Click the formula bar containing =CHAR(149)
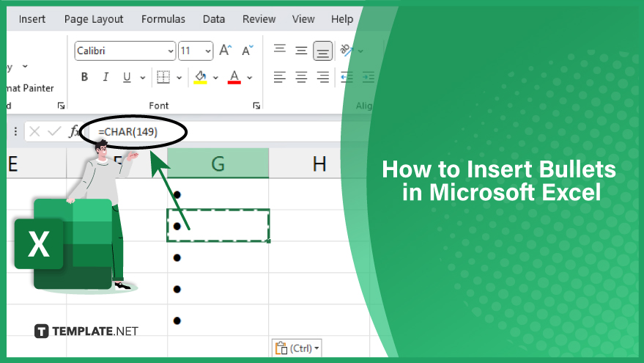 tap(230, 131)
